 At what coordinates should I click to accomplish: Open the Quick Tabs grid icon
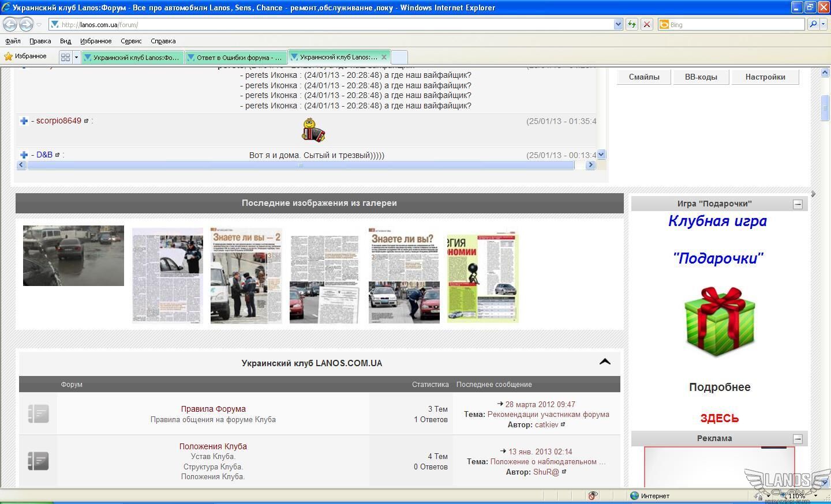tap(65, 57)
